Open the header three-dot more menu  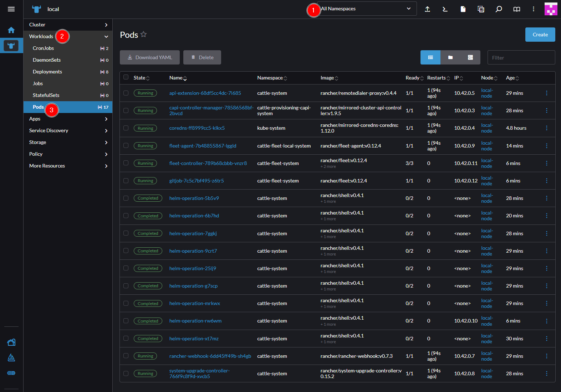[x=534, y=9]
